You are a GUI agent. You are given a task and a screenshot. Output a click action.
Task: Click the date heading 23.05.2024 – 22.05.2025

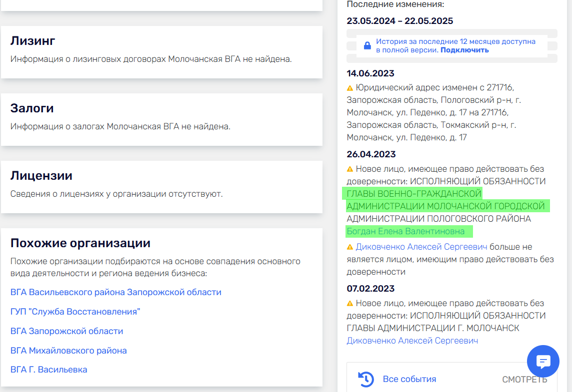(x=400, y=21)
